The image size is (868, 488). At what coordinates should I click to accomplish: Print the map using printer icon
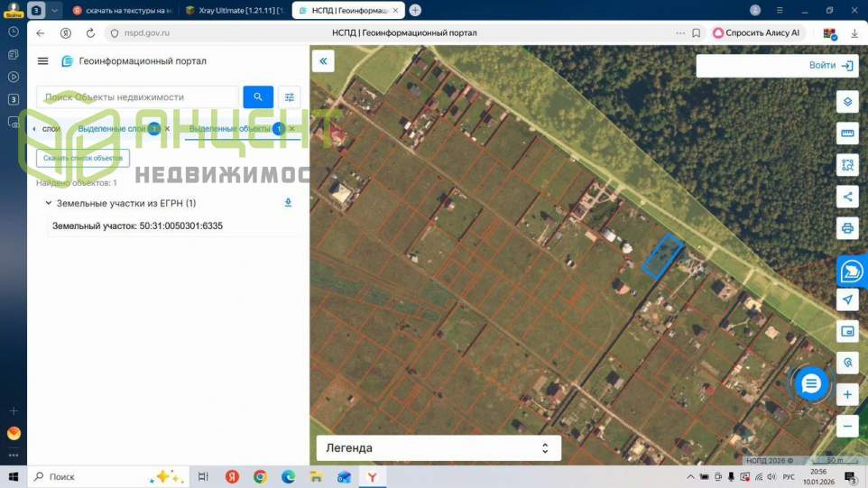[847, 227]
